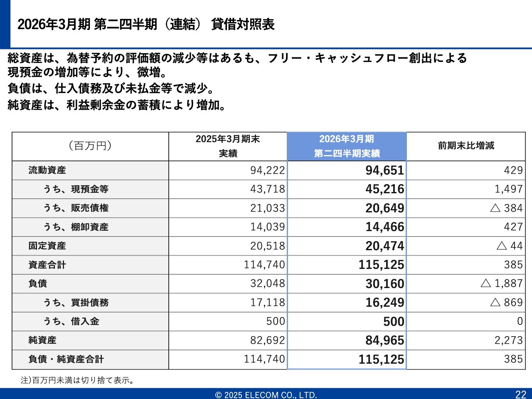Screen dimensions: 532x399
Task: Click the うち、販売債権 row label
Action: click(x=76, y=208)
